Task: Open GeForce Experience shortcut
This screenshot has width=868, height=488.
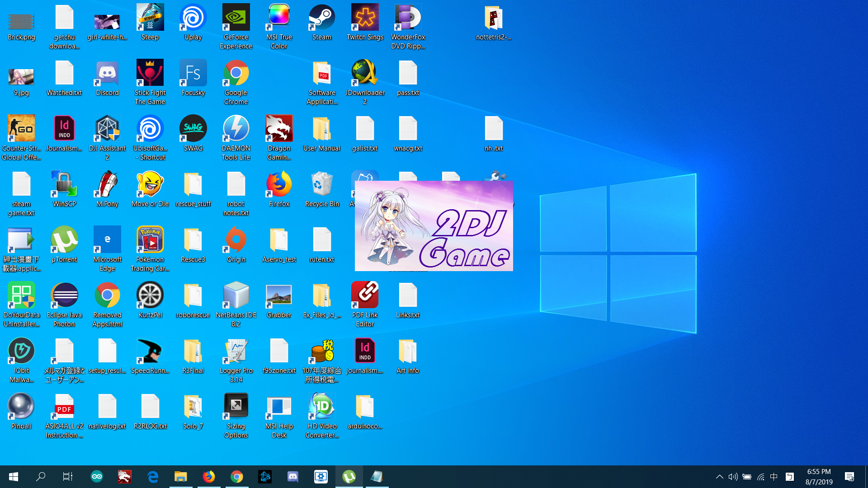Action: point(236,27)
